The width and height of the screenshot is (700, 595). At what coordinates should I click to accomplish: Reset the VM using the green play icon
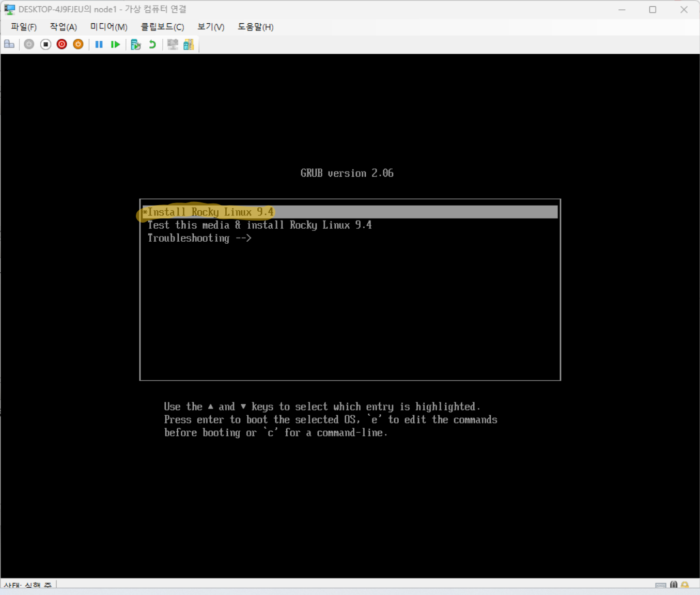[x=115, y=44]
